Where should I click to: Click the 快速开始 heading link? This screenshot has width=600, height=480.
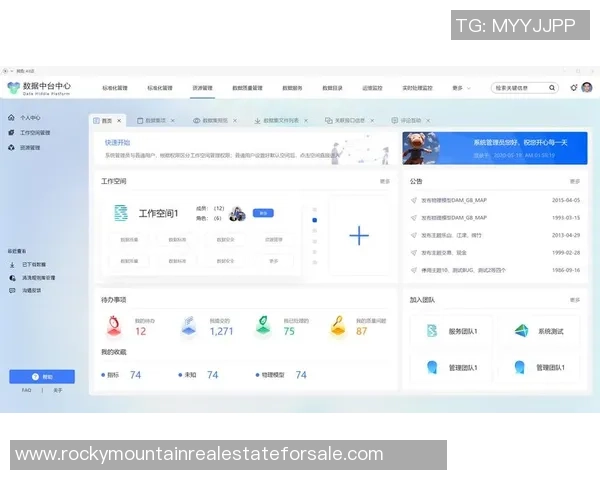[117, 143]
